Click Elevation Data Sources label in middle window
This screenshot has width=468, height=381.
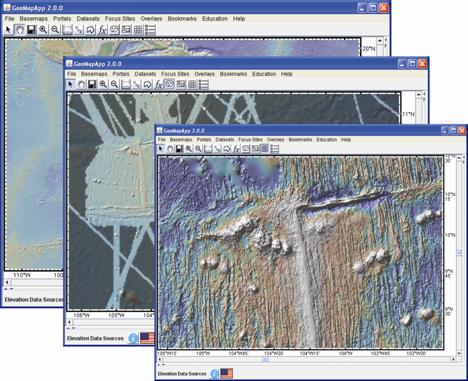95,338
